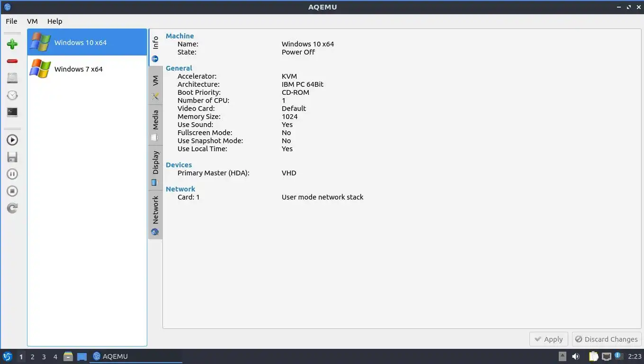Click the 'Default' video card value
The width and height of the screenshot is (644, 364).
coord(294,109)
